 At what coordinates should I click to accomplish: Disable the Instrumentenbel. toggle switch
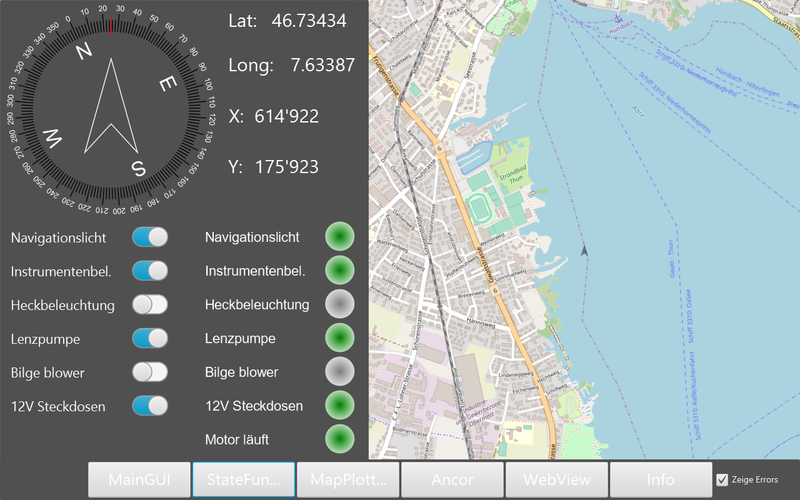click(150, 271)
